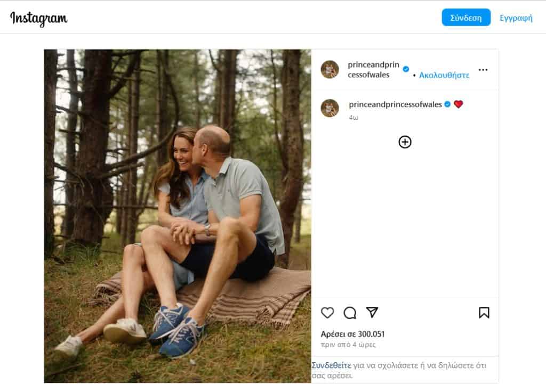Follow the account via Ακολουθήστε
This screenshot has width=546, height=392.
444,75
